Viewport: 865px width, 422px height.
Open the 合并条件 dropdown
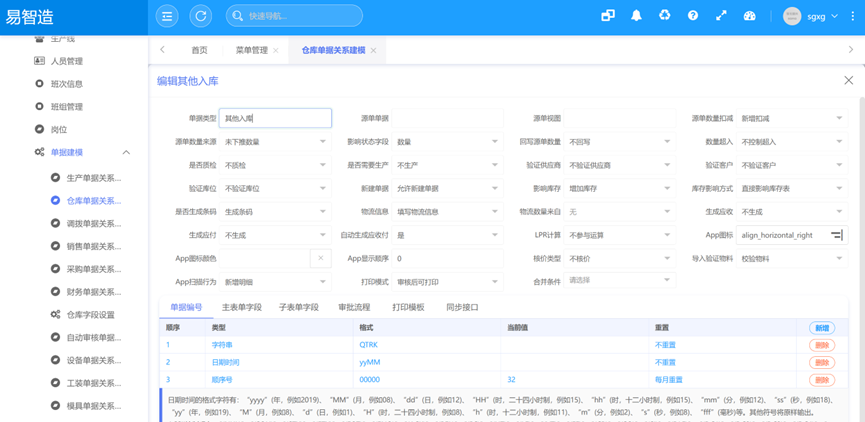620,281
